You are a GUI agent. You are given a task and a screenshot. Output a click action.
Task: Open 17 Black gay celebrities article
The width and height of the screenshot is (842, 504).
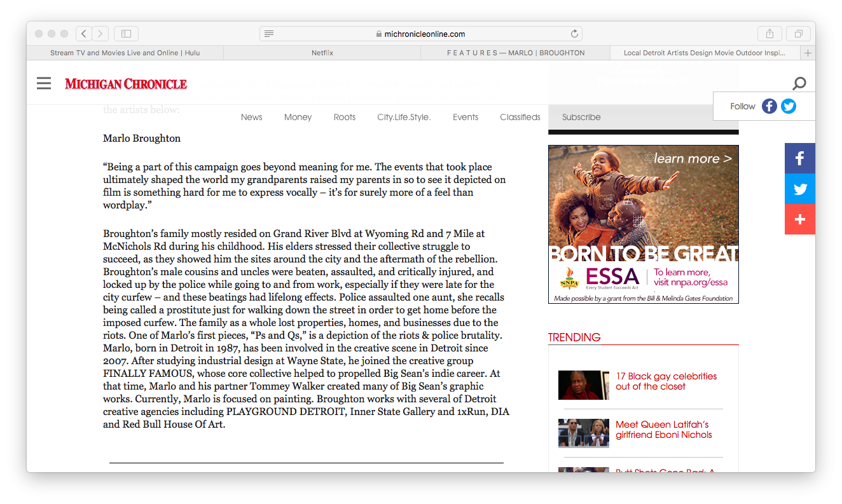click(666, 381)
